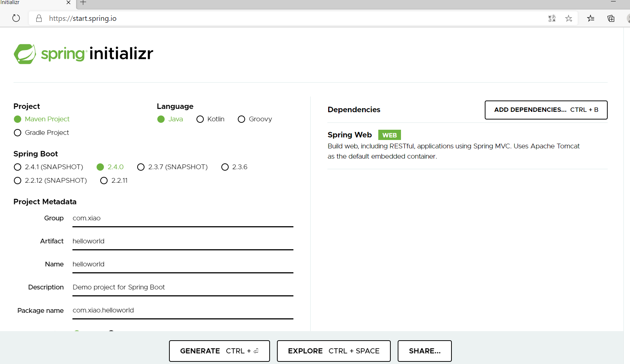
Task: Click the Name input field
Action: (x=183, y=264)
